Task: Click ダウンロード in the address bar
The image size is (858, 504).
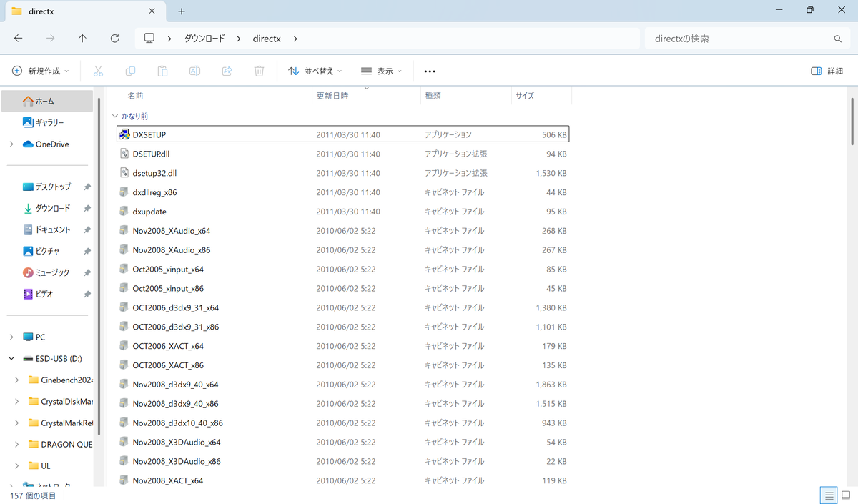Action: tap(204, 39)
